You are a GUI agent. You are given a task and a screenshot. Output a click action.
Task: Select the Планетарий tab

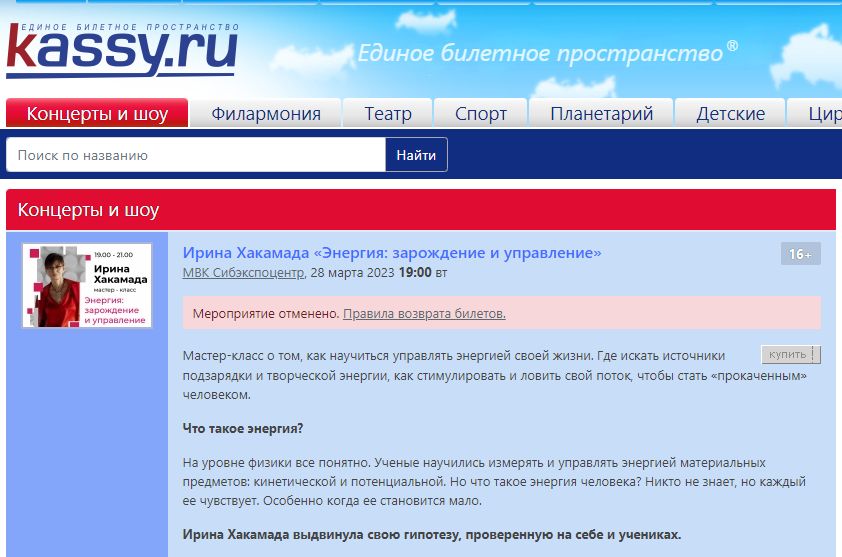click(x=601, y=114)
